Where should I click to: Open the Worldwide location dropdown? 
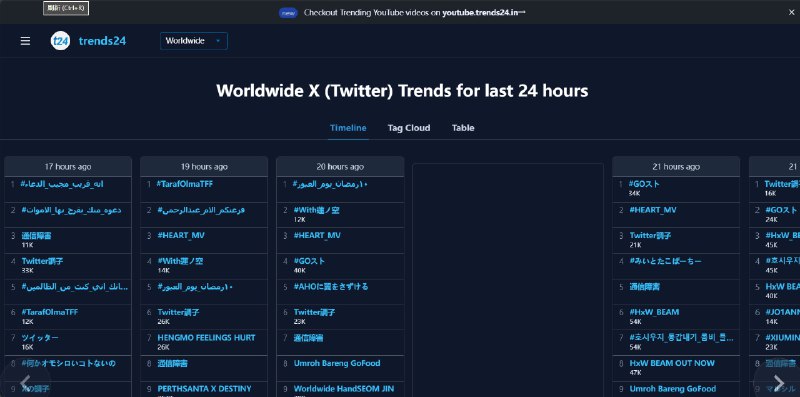(194, 41)
